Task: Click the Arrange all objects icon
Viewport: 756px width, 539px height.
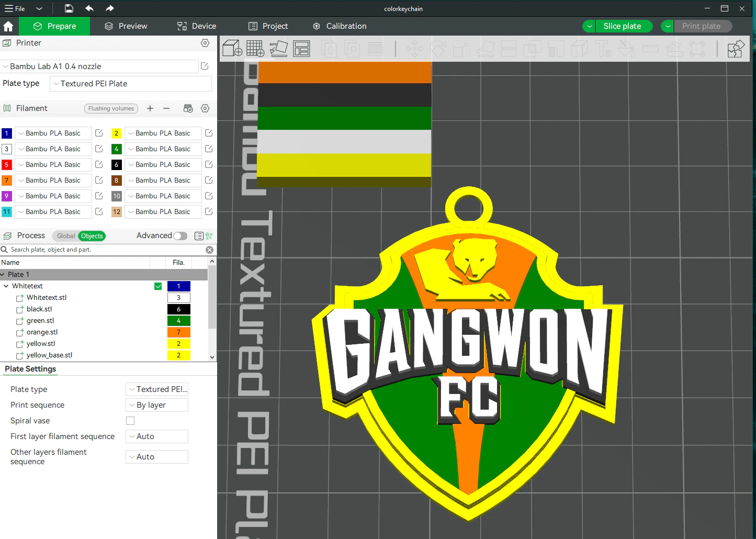Action: (301, 49)
